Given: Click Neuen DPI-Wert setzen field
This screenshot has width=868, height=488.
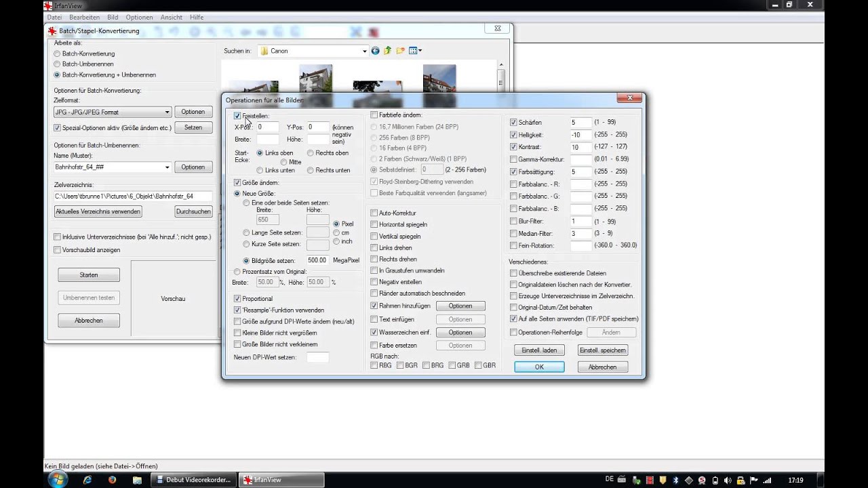Looking at the screenshot, I should (x=318, y=357).
